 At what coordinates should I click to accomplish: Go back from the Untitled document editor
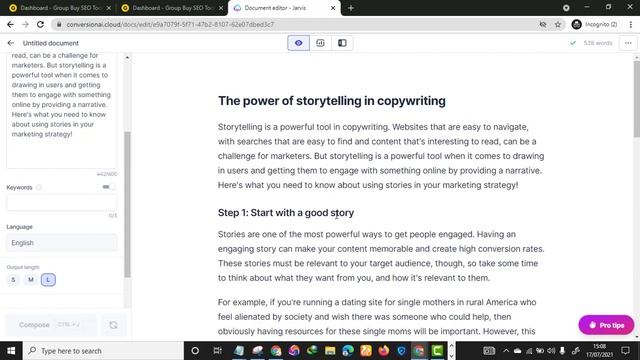click(11, 43)
